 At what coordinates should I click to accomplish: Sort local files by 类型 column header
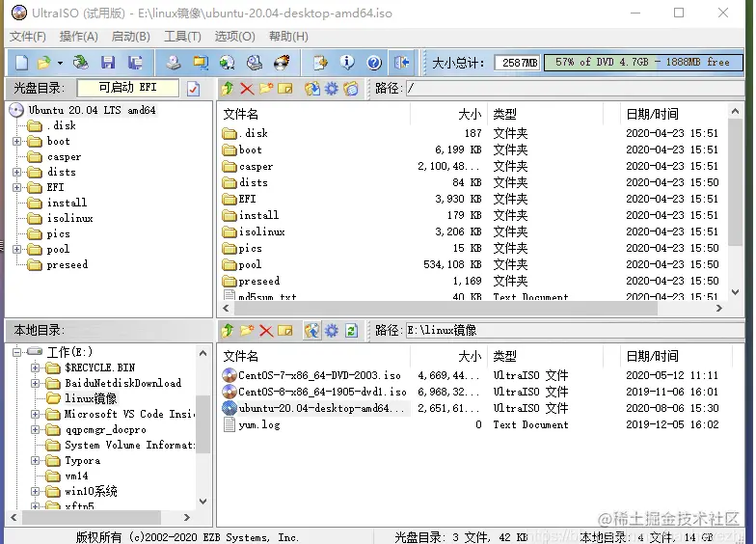545,357
